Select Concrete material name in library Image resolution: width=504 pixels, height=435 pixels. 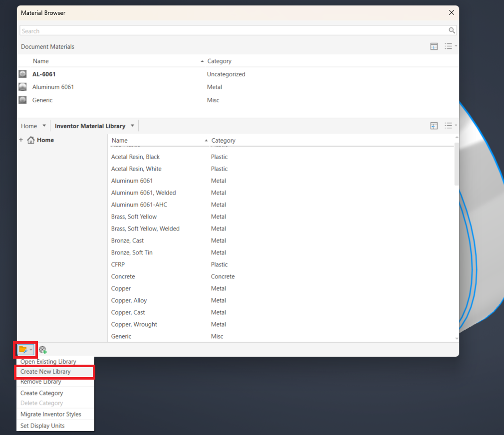[x=123, y=276]
